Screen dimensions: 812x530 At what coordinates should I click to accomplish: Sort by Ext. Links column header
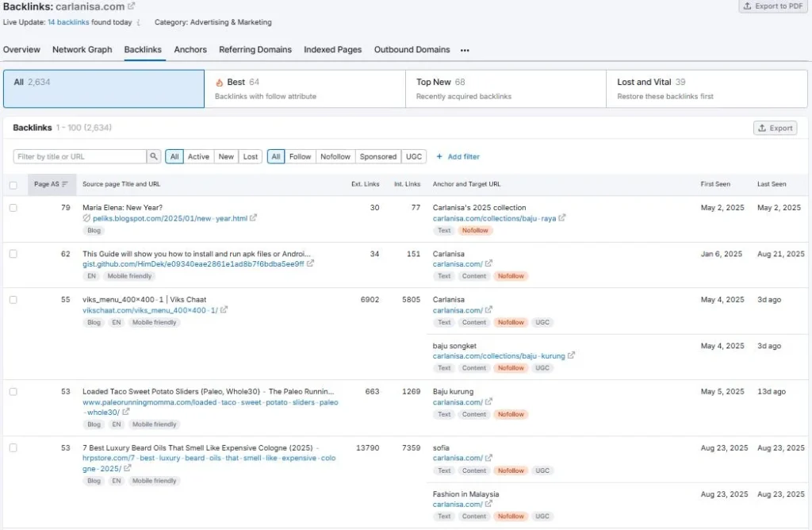click(365, 184)
